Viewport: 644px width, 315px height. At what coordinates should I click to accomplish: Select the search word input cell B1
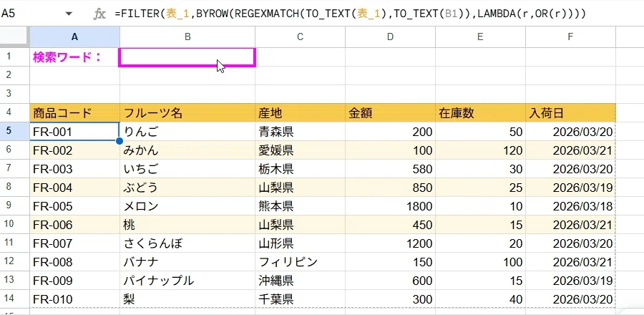pos(187,57)
